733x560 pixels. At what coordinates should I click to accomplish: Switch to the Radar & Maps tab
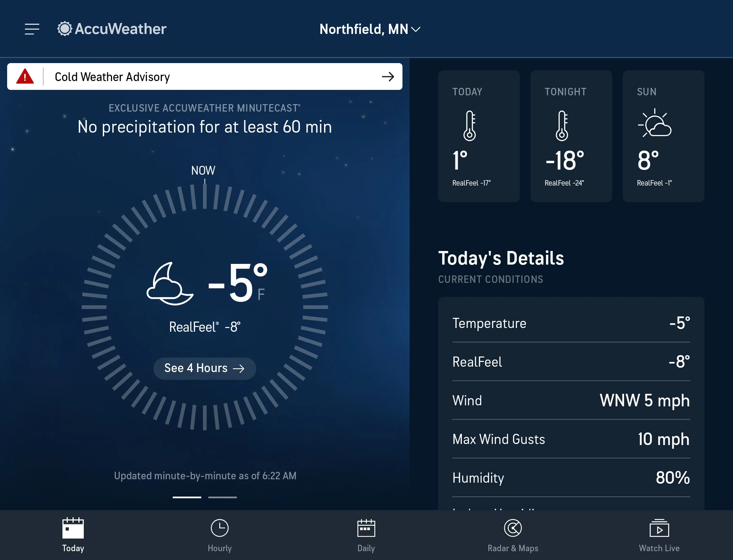point(513,535)
